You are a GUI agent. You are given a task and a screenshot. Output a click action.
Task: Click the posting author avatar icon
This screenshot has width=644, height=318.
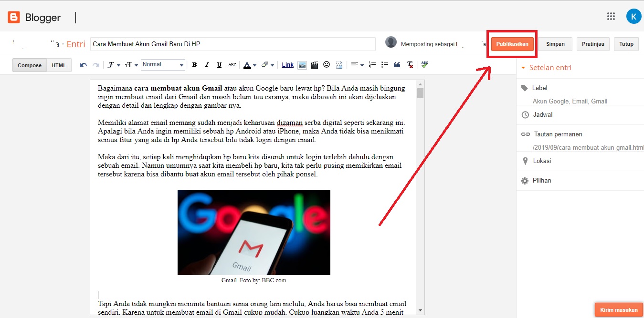click(x=391, y=42)
